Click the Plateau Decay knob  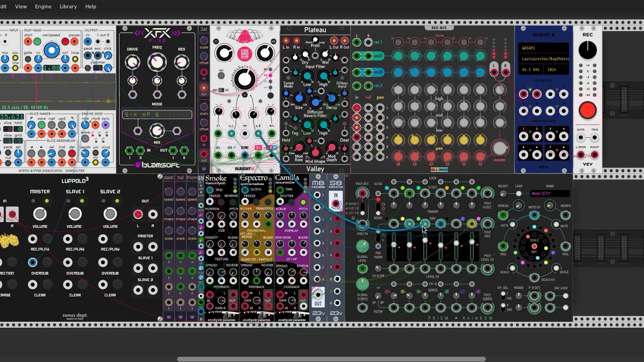tap(332, 98)
